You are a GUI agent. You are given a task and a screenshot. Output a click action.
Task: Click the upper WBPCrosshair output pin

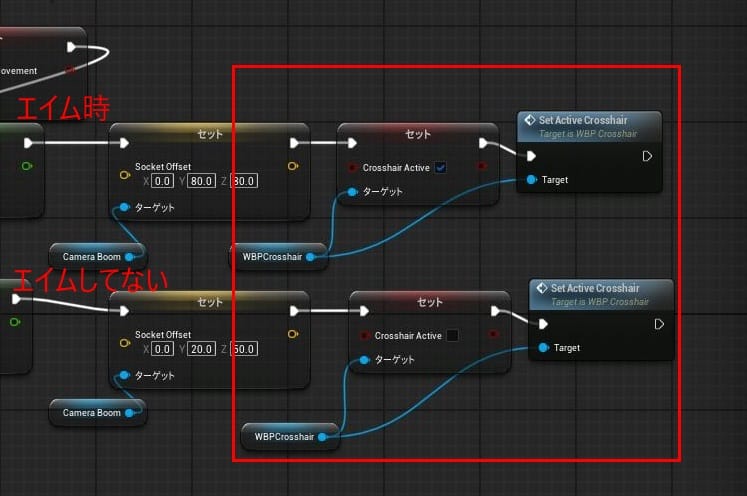point(311,257)
